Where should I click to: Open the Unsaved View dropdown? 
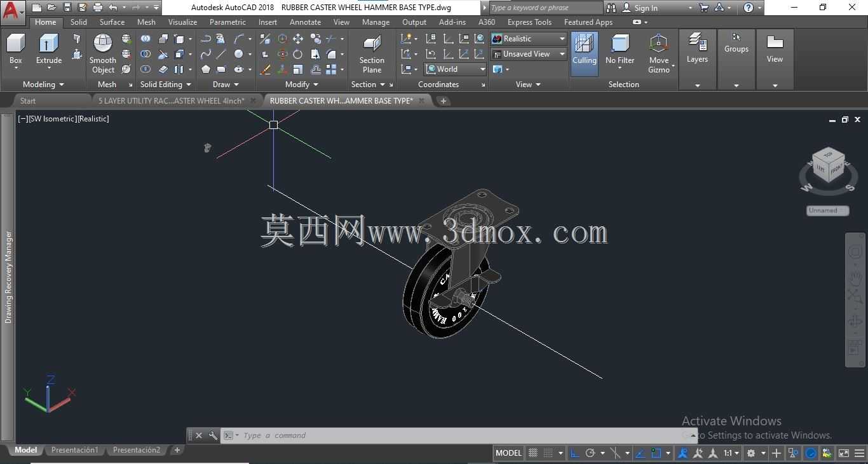529,54
